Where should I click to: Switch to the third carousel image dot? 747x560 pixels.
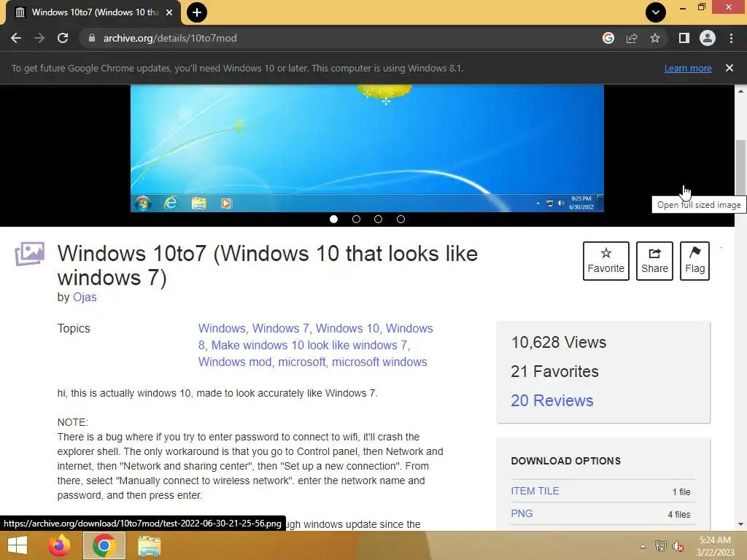coord(379,219)
